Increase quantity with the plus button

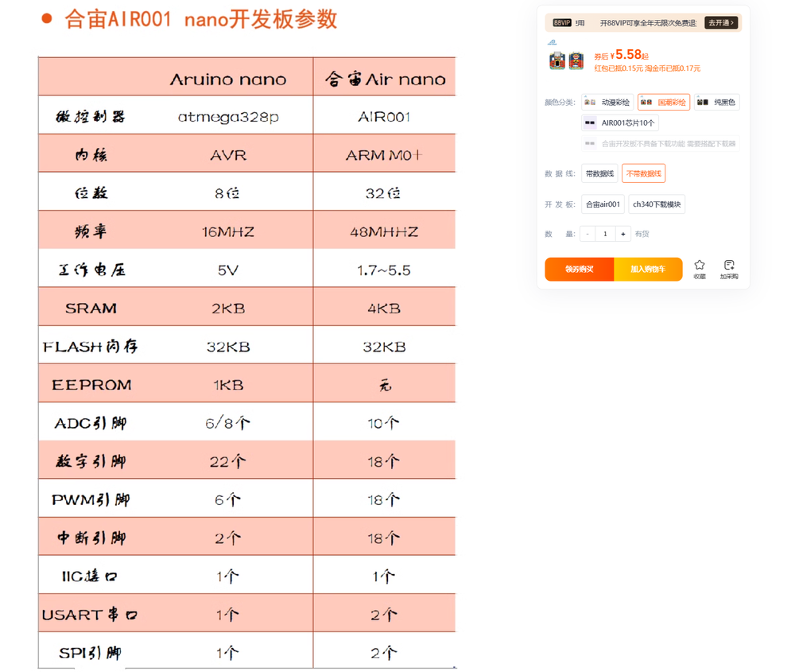623,234
